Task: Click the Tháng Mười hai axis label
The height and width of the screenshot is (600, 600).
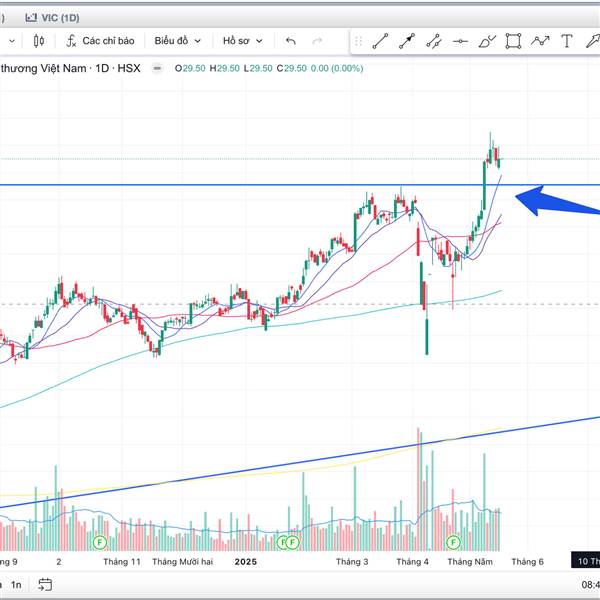Action: pyautogui.click(x=183, y=562)
